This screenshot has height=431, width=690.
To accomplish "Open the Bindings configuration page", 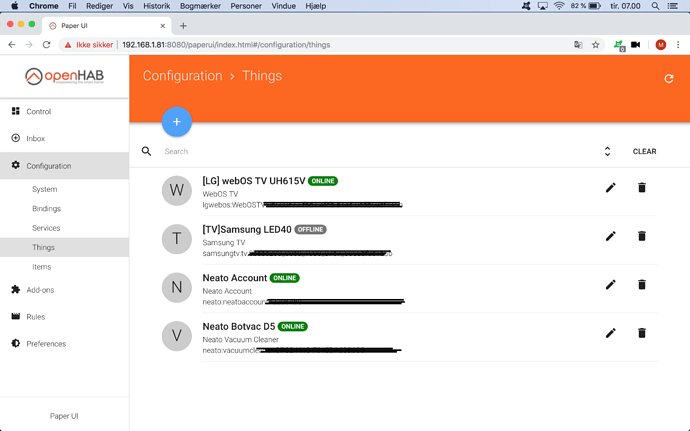I will pyautogui.click(x=64, y=208).
